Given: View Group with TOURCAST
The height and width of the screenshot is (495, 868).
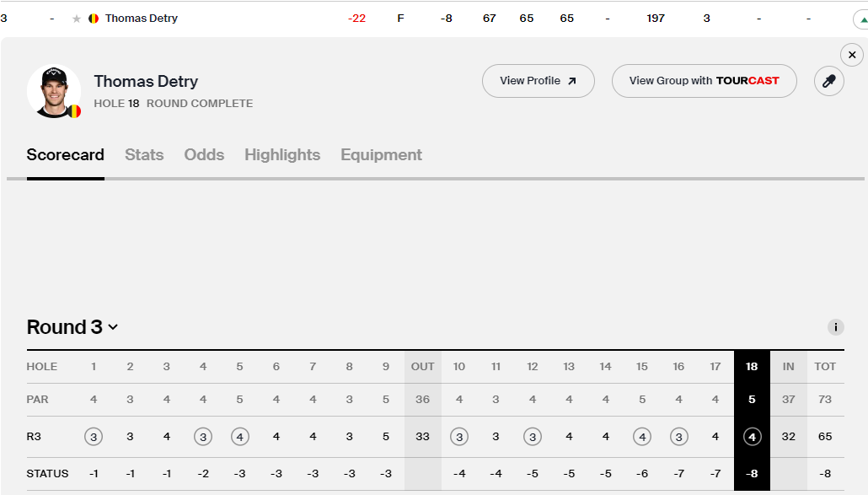Looking at the screenshot, I should 704,81.
